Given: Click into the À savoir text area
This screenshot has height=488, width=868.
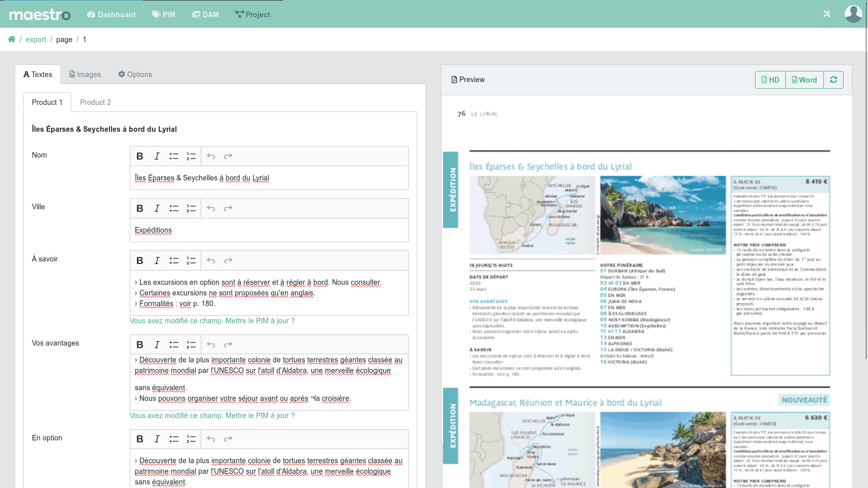Looking at the screenshot, I should pyautogui.click(x=269, y=293).
